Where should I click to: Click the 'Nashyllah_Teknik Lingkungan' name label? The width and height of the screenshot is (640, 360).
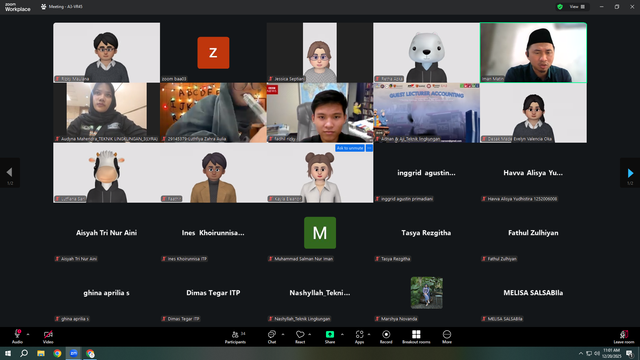[302, 319]
